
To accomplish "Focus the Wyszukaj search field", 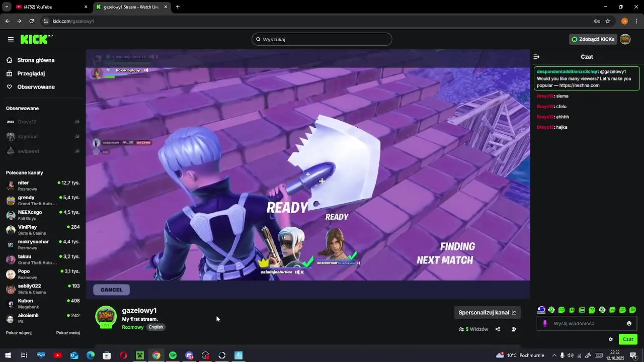I will 322,39.
